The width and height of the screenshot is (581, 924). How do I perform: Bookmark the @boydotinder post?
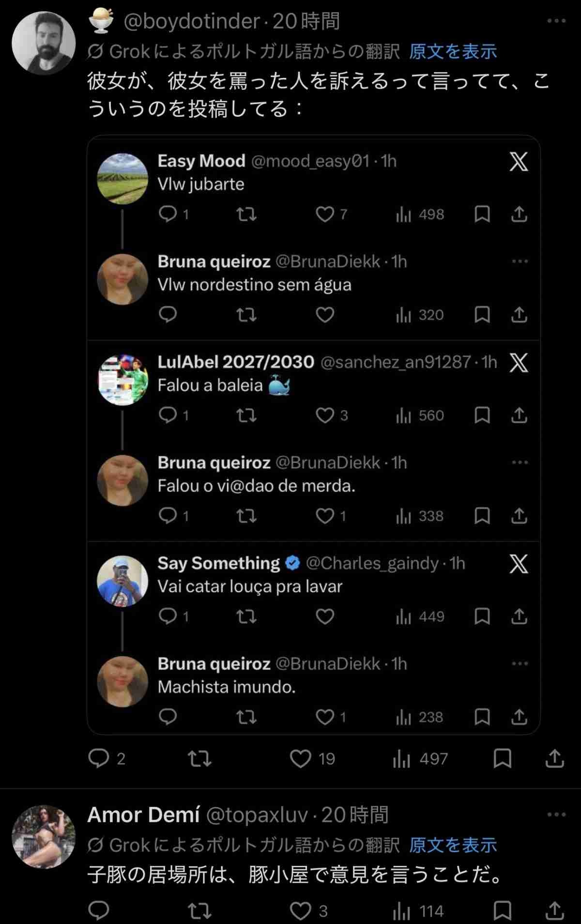coord(502,758)
